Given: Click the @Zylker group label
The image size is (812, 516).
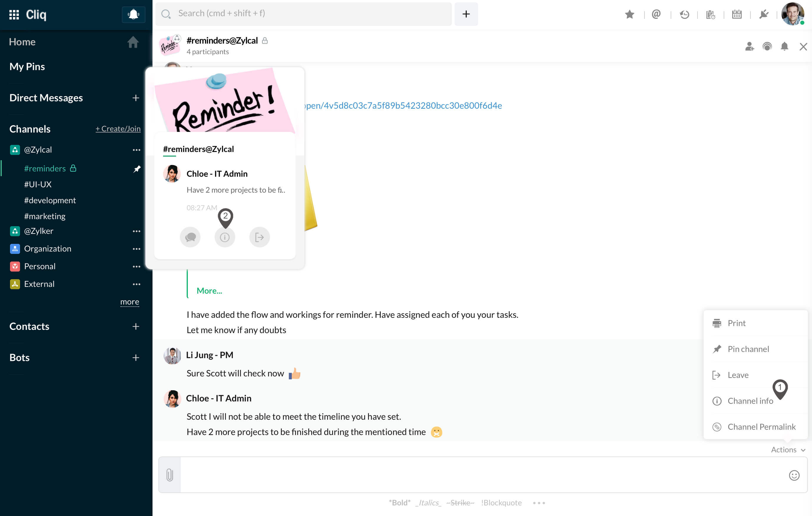Looking at the screenshot, I should click(39, 231).
